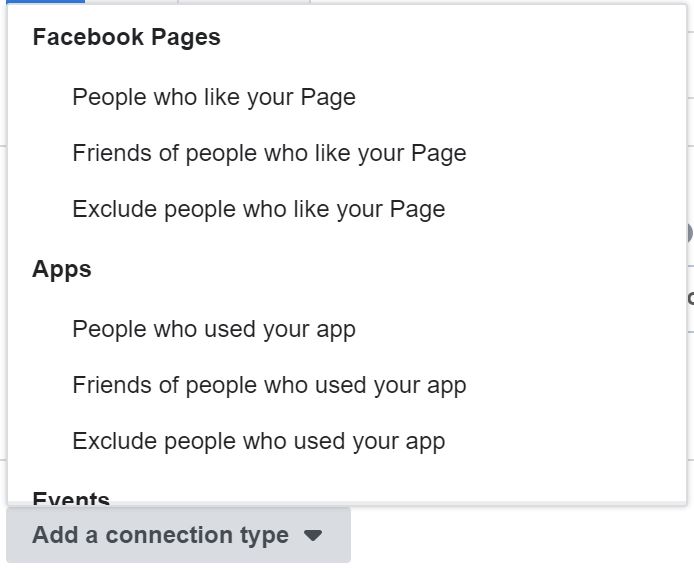Choose "Friends of people who like your Page"
This screenshot has height=570, width=694.
(269, 153)
